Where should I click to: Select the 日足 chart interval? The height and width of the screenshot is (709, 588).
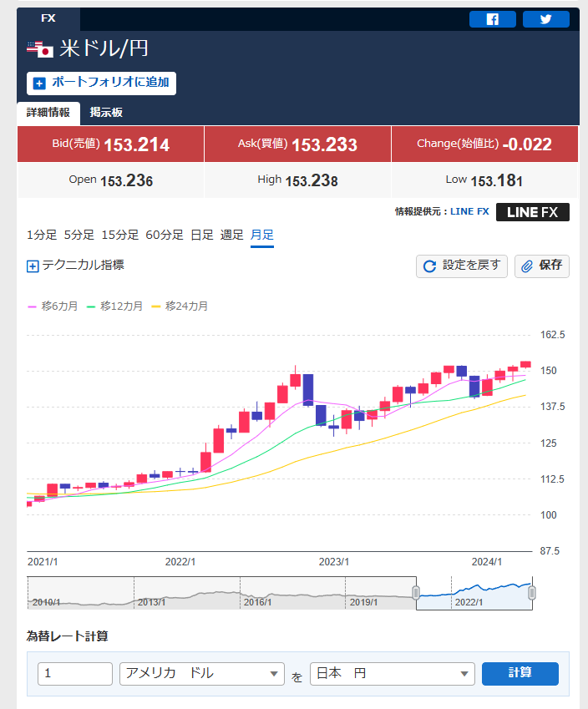pos(201,235)
